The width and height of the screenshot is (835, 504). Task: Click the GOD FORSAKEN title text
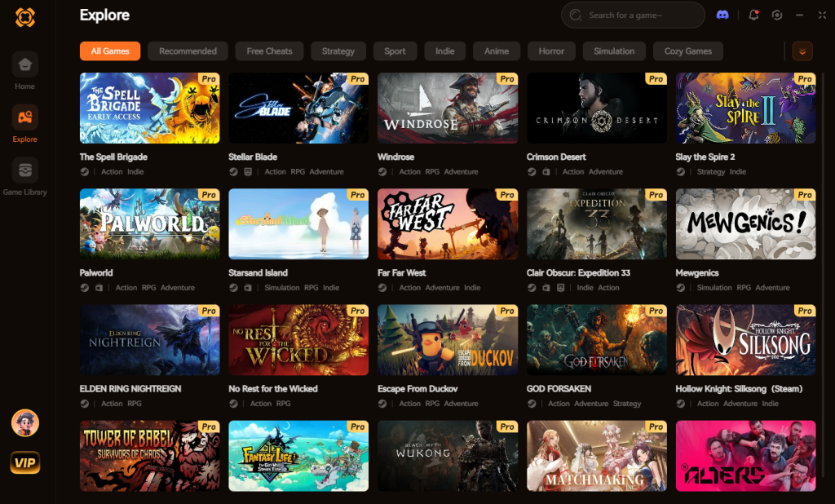pos(559,389)
